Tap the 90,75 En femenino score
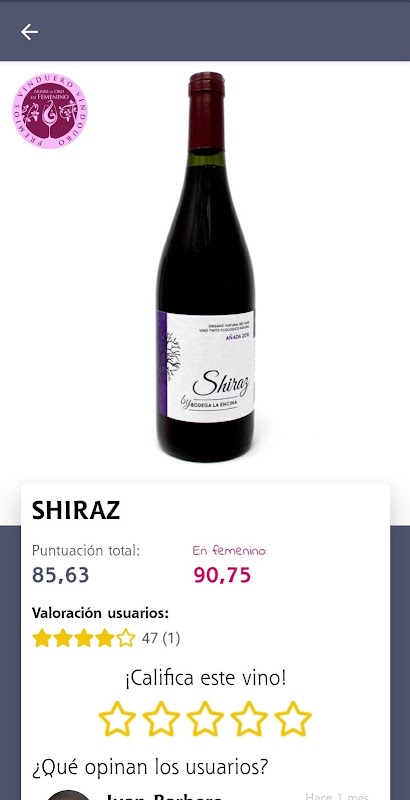The image size is (410, 800). click(222, 575)
